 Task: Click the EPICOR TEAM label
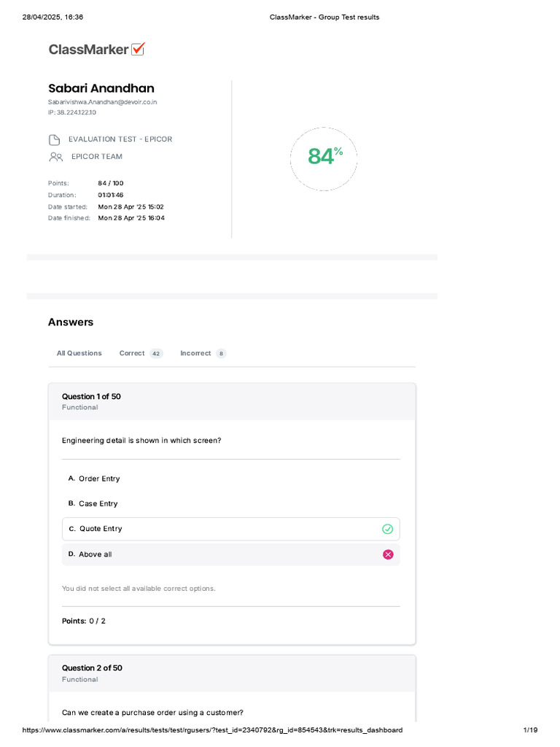[97, 156]
